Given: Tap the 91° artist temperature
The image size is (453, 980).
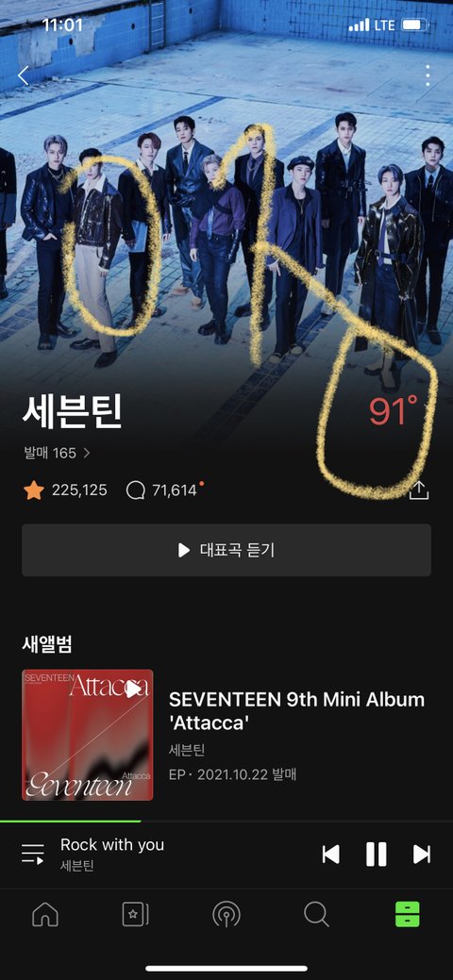Looking at the screenshot, I should (x=394, y=412).
